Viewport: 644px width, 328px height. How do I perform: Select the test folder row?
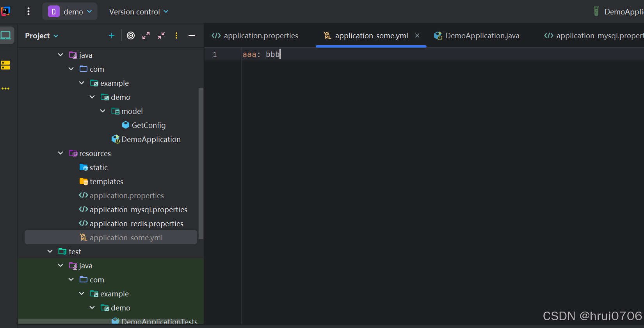click(111, 252)
